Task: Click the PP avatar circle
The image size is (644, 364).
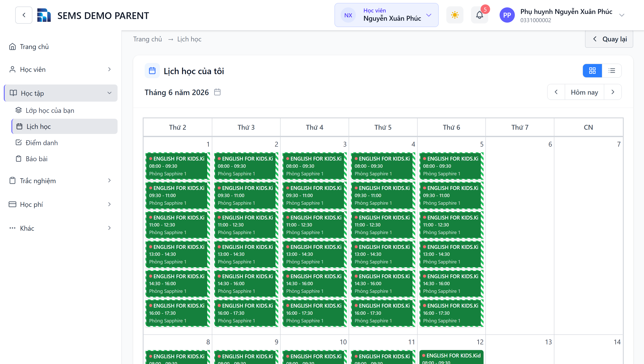Action: pyautogui.click(x=507, y=15)
